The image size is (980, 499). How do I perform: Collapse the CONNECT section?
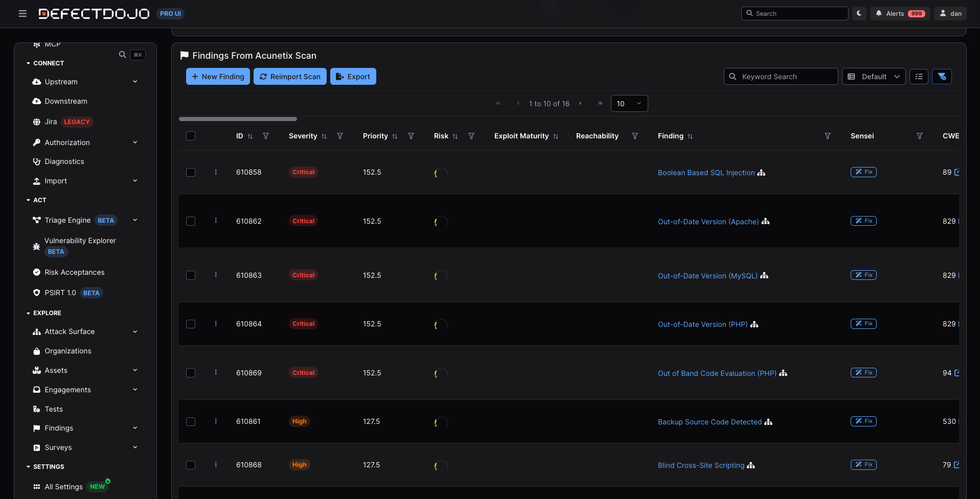point(45,63)
